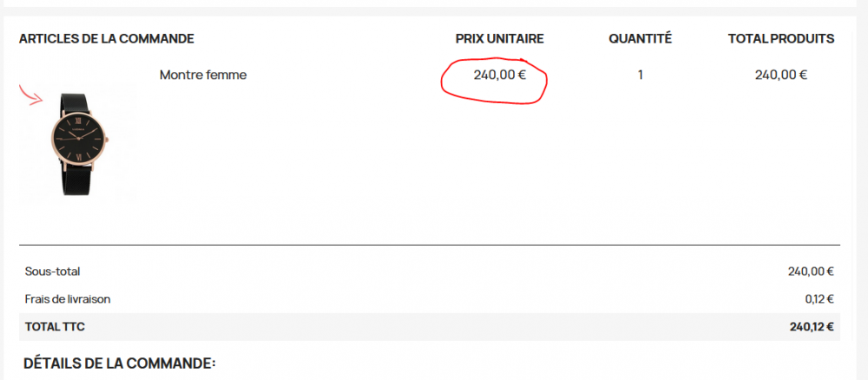Screen dimensions: 868x380
Task: Click the TOTAL PRODUITS column header
Action: (x=781, y=39)
